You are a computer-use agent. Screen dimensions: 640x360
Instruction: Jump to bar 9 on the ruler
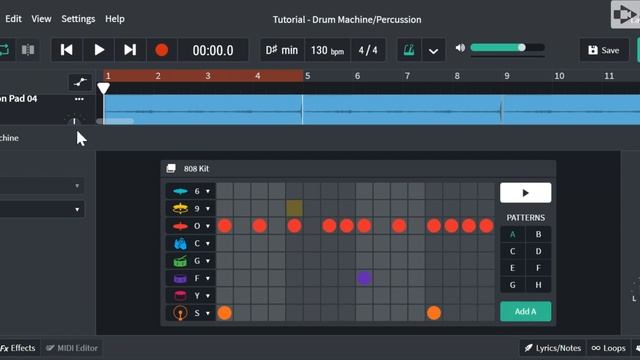(x=507, y=76)
